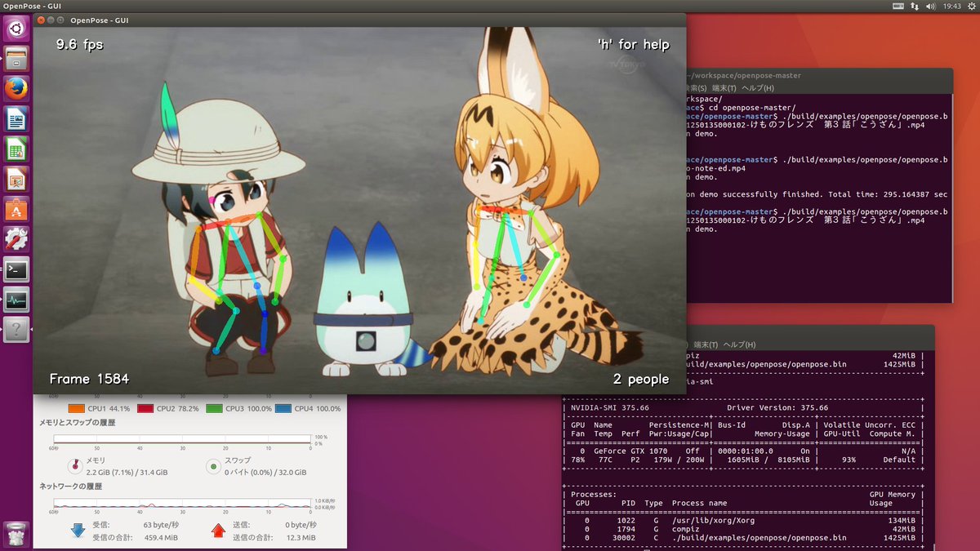Change the orange CPU1 color swatch
This screenshot has width=980, height=551.
pos(76,408)
